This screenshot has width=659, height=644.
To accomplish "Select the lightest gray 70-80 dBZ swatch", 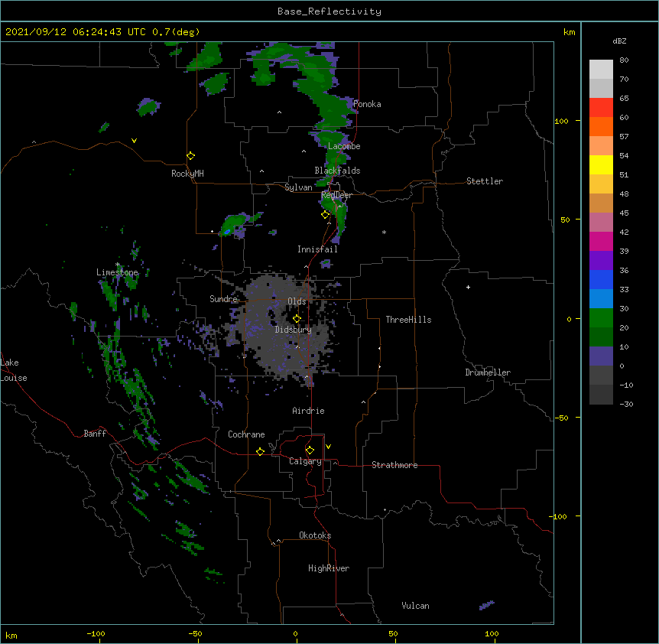I will point(601,70).
